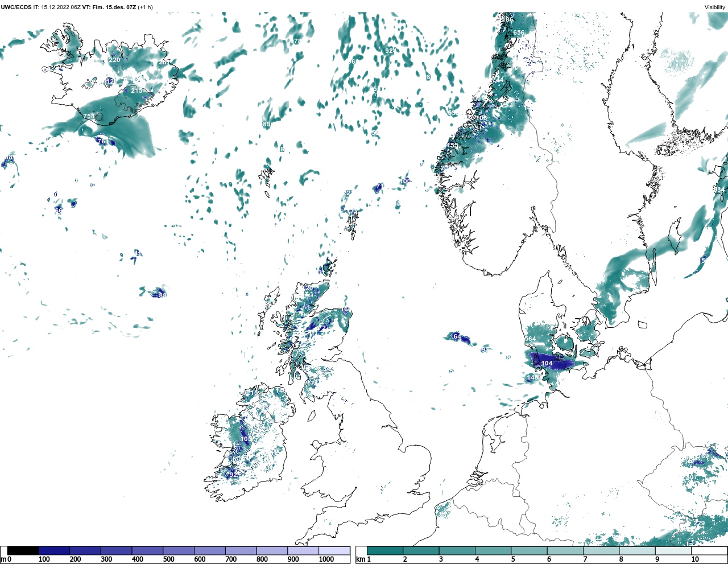Click the 100–200 m dark navy legend swatch
Viewport: 728px width, 564px height.
[x=55, y=550]
